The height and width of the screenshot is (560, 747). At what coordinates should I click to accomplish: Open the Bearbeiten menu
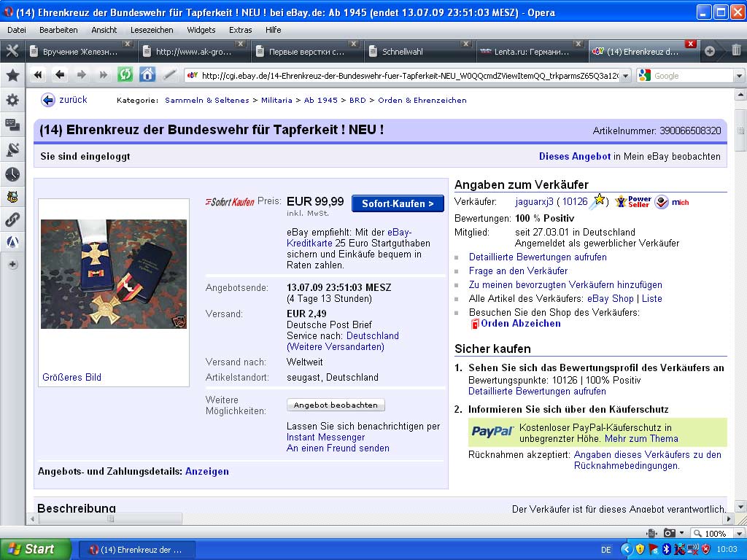(x=58, y=30)
